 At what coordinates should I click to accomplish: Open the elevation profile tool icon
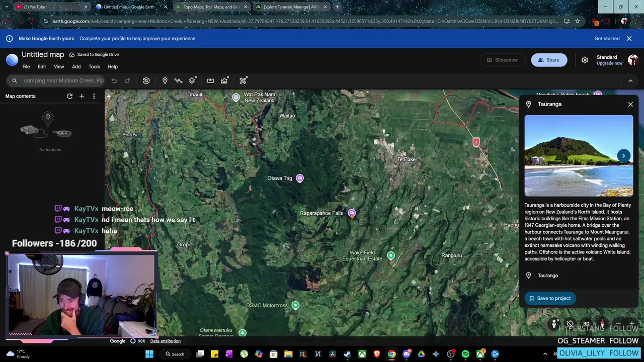(x=224, y=80)
